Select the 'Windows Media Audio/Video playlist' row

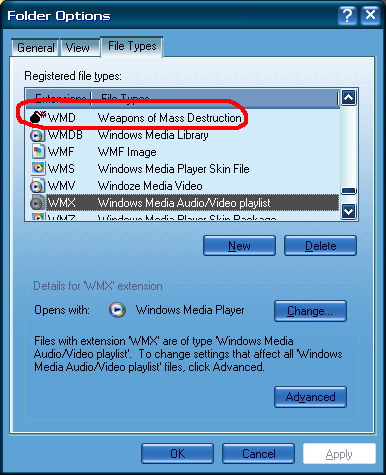coord(183,203)
